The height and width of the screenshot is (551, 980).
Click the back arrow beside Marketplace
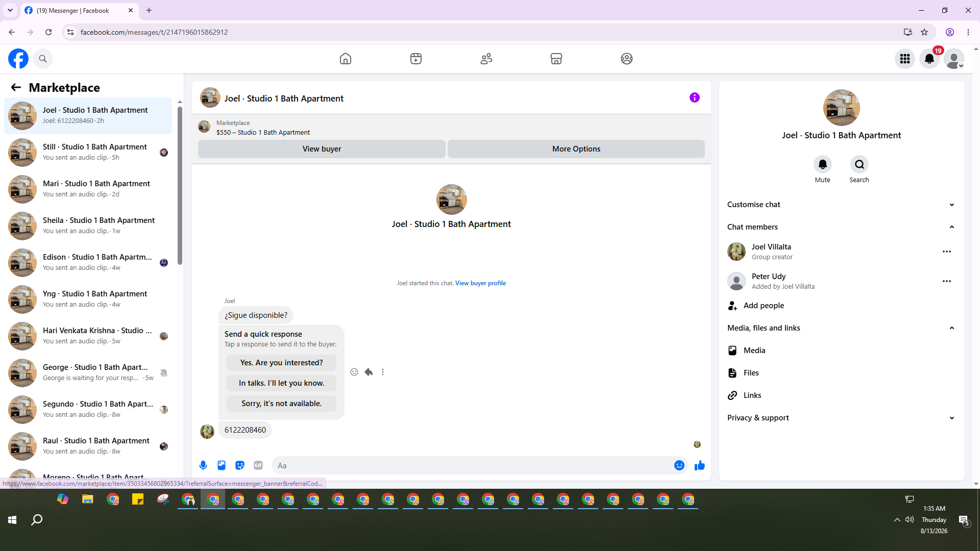16,87
